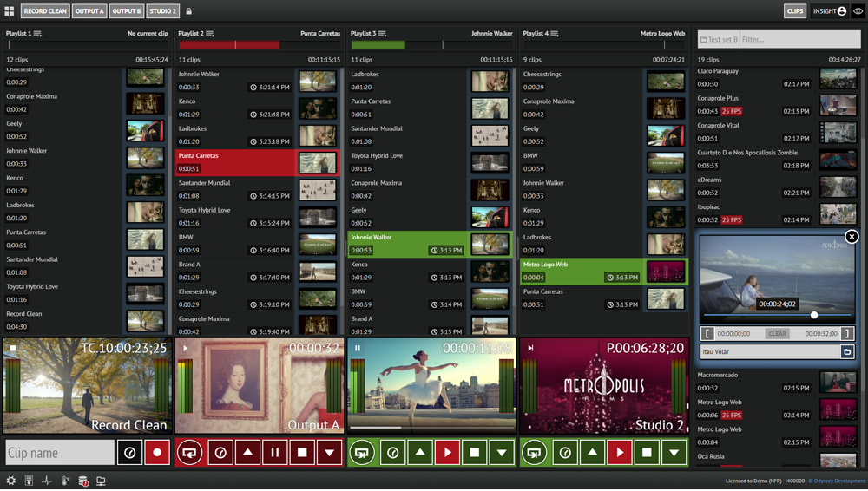Click the Itau Volar clip name field
This screenshot has height=491, width=868.
(x=770, y=351)
